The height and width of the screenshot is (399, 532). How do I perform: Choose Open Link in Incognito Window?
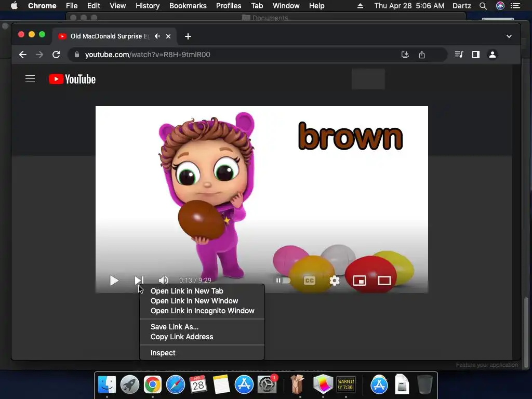pyautogui.click(x=202, y=311)
